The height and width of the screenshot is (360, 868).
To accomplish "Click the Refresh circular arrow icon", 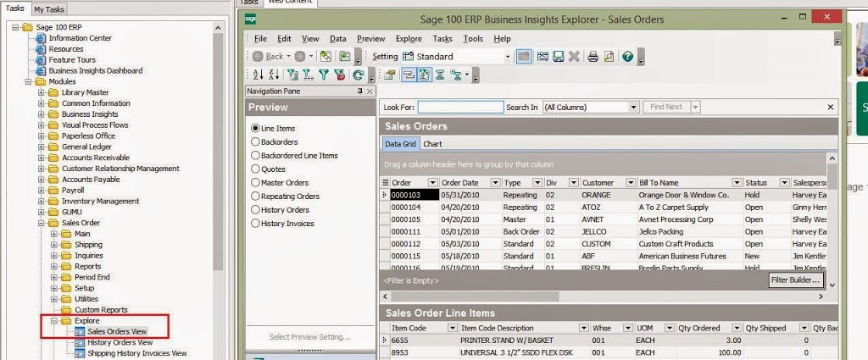I will 359,75.
